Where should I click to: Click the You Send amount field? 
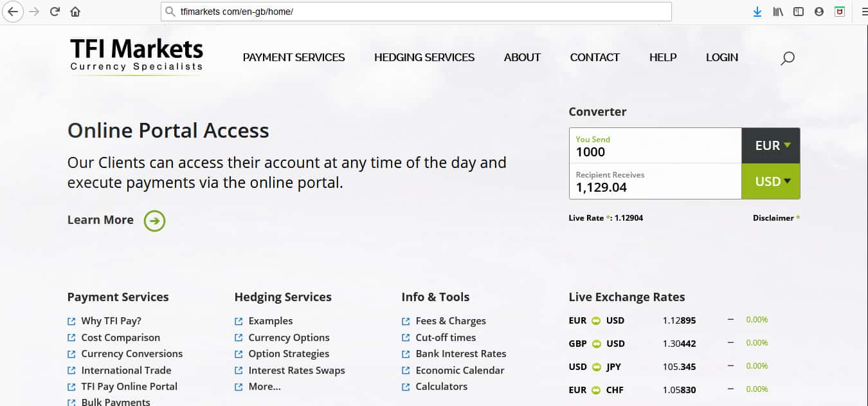(655, 152)
